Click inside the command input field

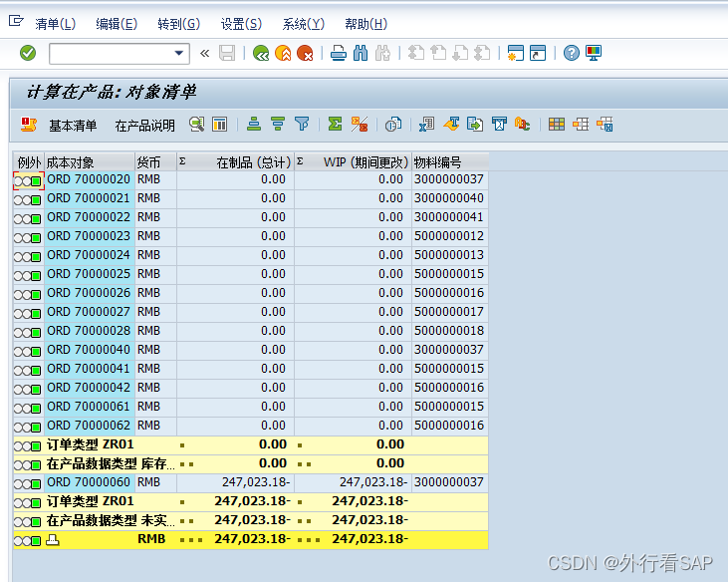click(x=112, y=53)
